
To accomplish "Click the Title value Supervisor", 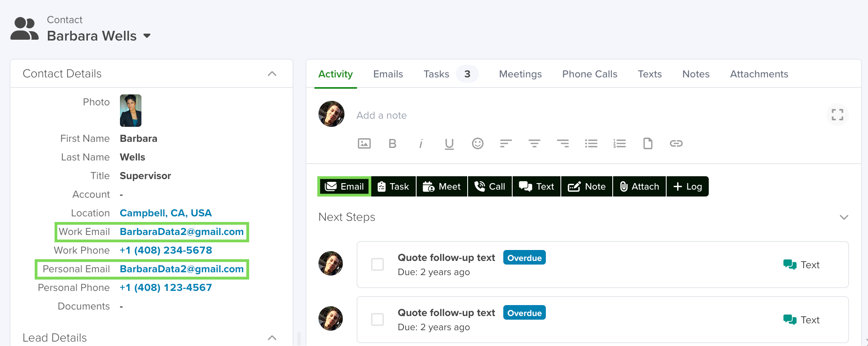I will tap(145, 176).
